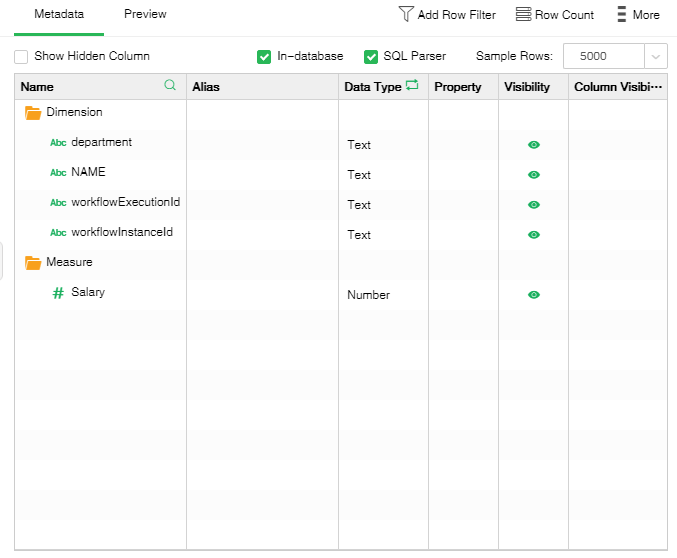Click the number sign icon beside Salary
This screenshot has height=558, width=677.
(58, 293)
